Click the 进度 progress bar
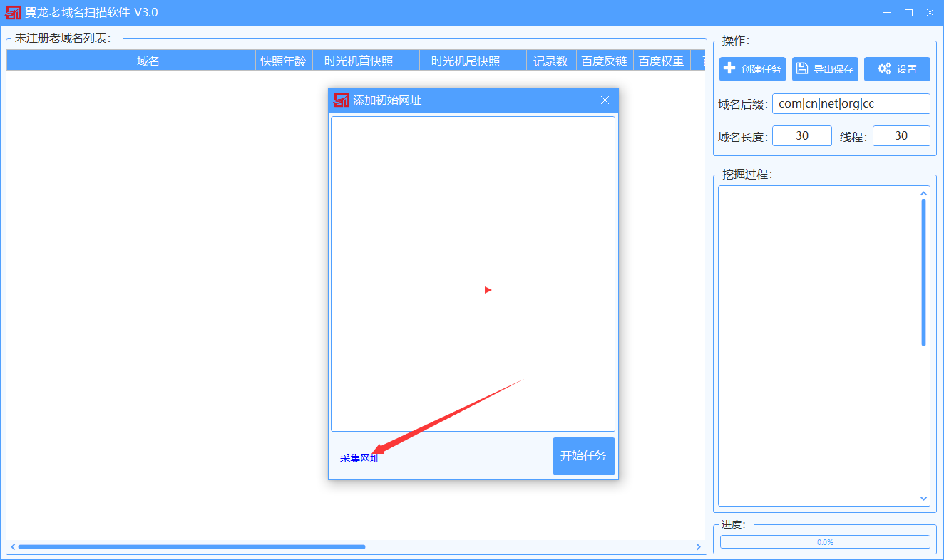This screenshot has width=944, height=560. tap(825, 542)
